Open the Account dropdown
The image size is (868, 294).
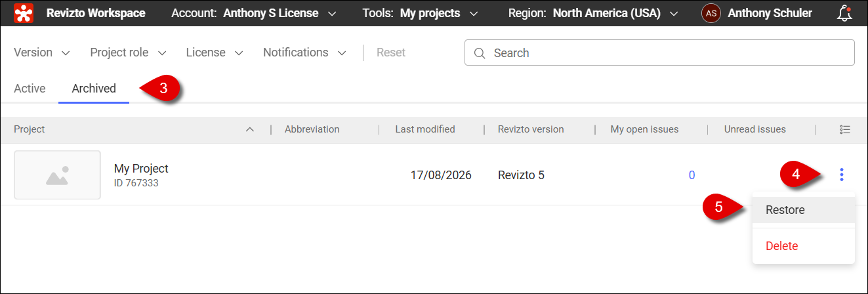(x=254, y=13)
